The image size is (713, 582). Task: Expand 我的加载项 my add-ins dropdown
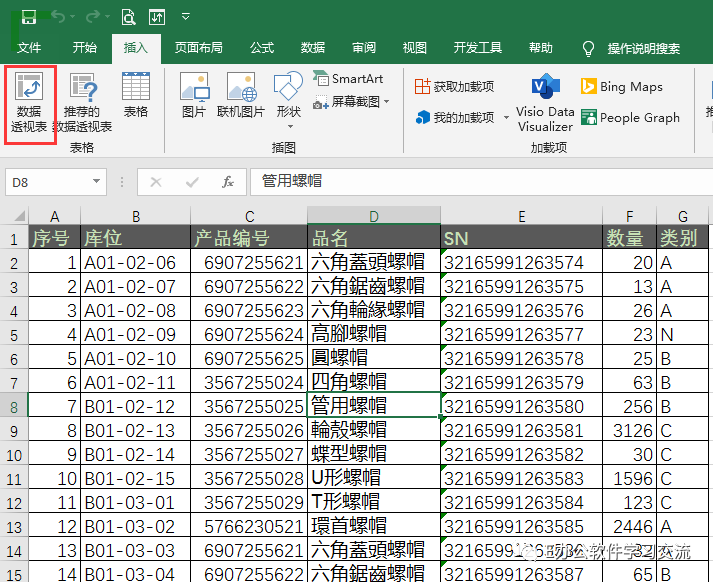point(507,118)
